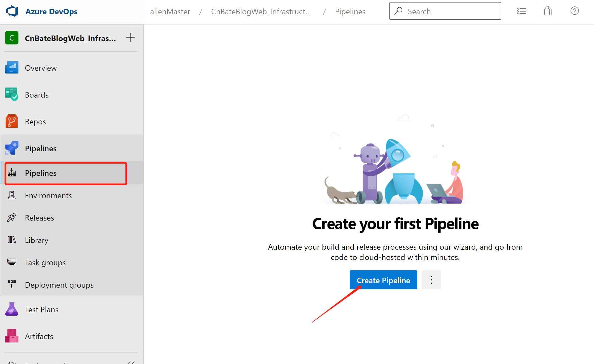Click the Test Plans flask icon
Screen dimensions: 594x364
pos(12,309)
